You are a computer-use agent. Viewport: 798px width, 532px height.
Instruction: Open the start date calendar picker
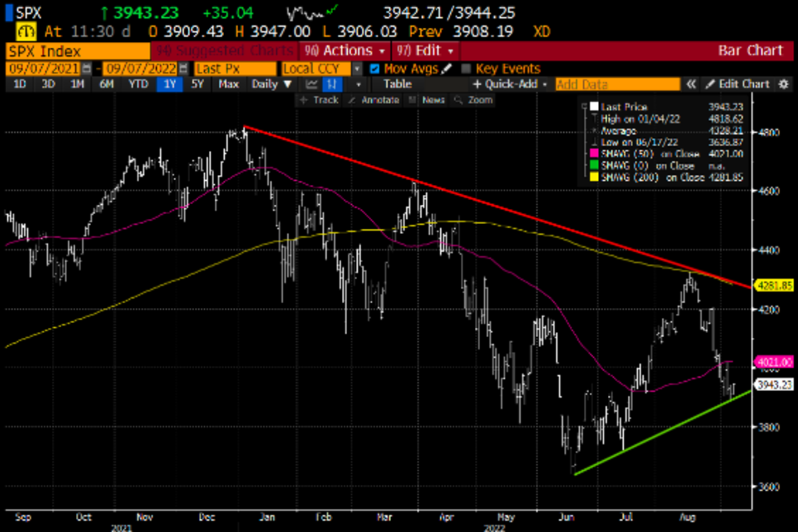pyautogui.click(x=85, y=68)
